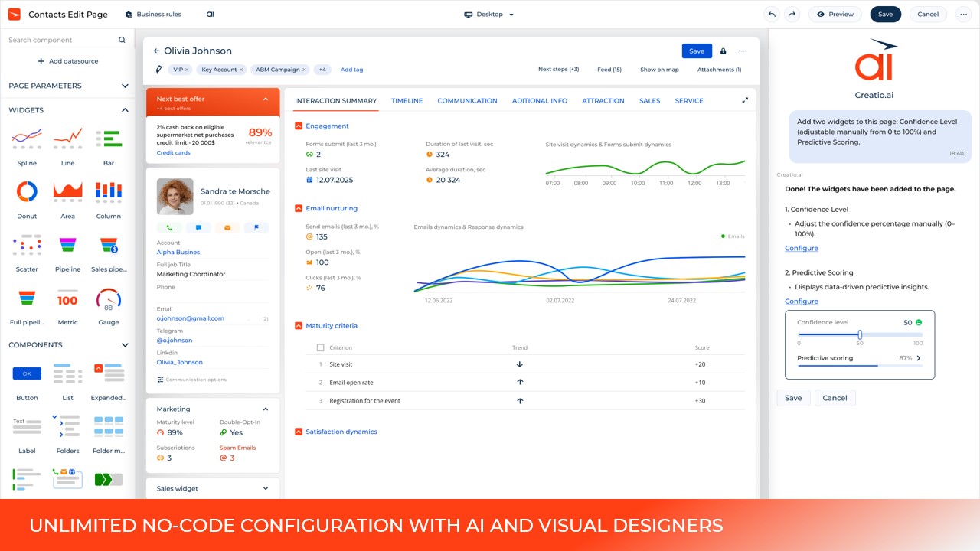Open the Desktop view dropdown
Screen dimensions: 980x551
(x=489, y=15)
